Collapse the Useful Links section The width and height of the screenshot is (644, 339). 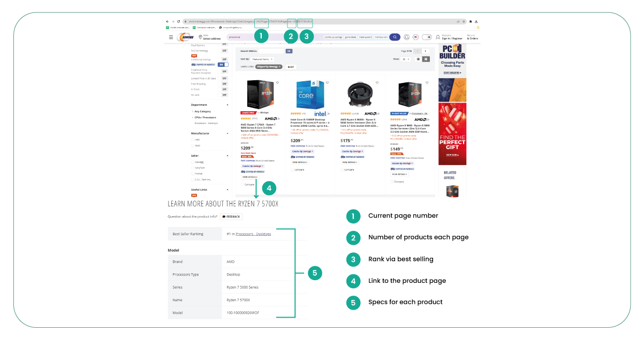click(x=228, y=189)
